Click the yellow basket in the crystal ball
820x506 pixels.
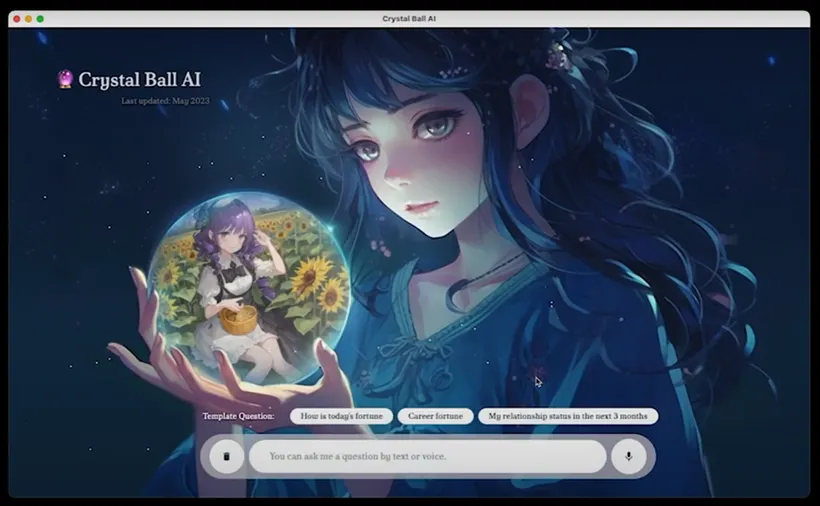pos(238,319)
